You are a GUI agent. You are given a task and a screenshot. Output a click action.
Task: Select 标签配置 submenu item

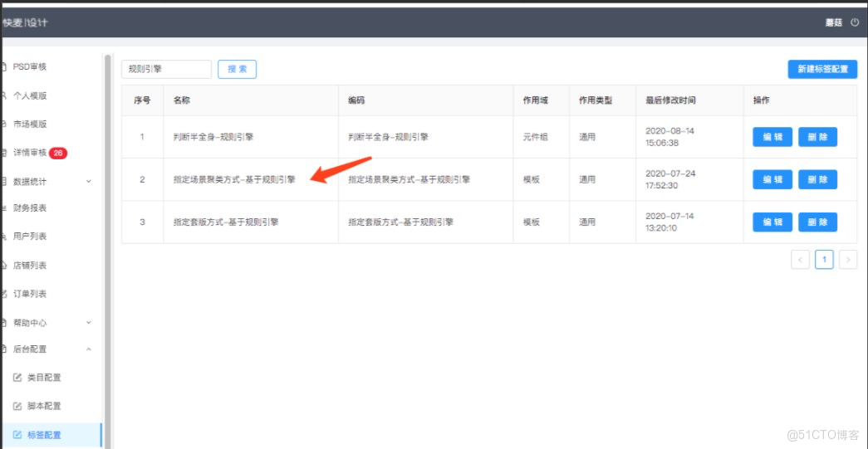(51, 435)
